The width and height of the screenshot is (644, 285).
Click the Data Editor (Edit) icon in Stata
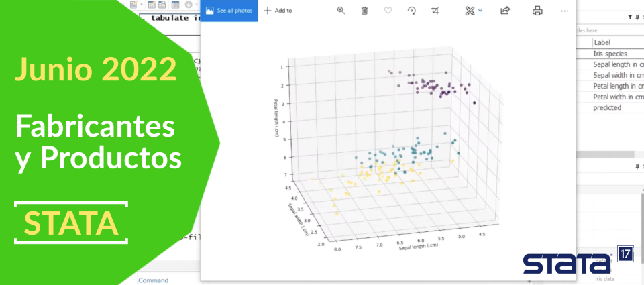152,5
